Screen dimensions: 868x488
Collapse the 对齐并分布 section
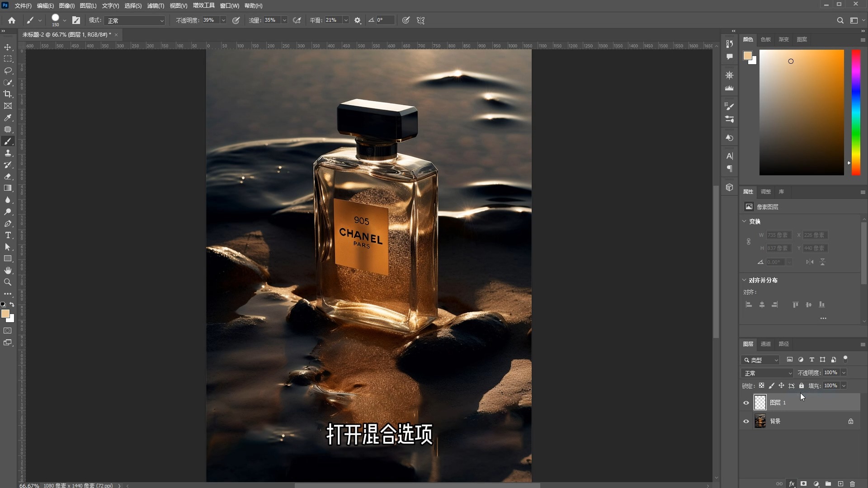[745, 280]
